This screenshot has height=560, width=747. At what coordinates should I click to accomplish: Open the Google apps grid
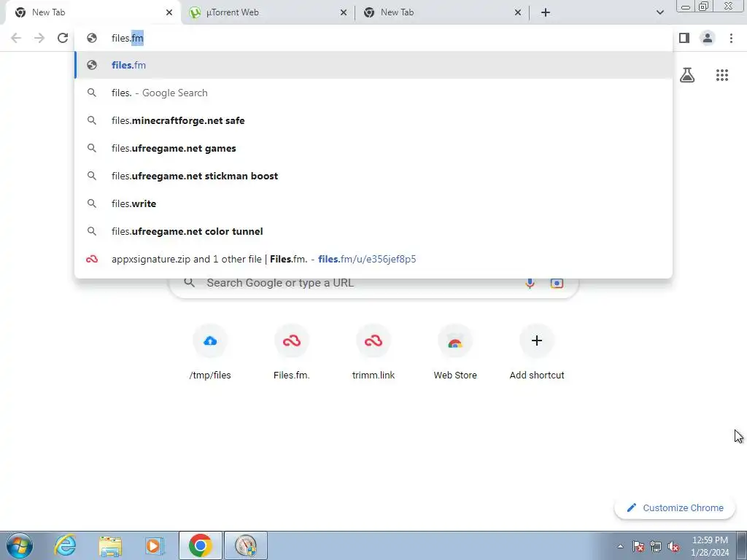click(x=721, y=75)
